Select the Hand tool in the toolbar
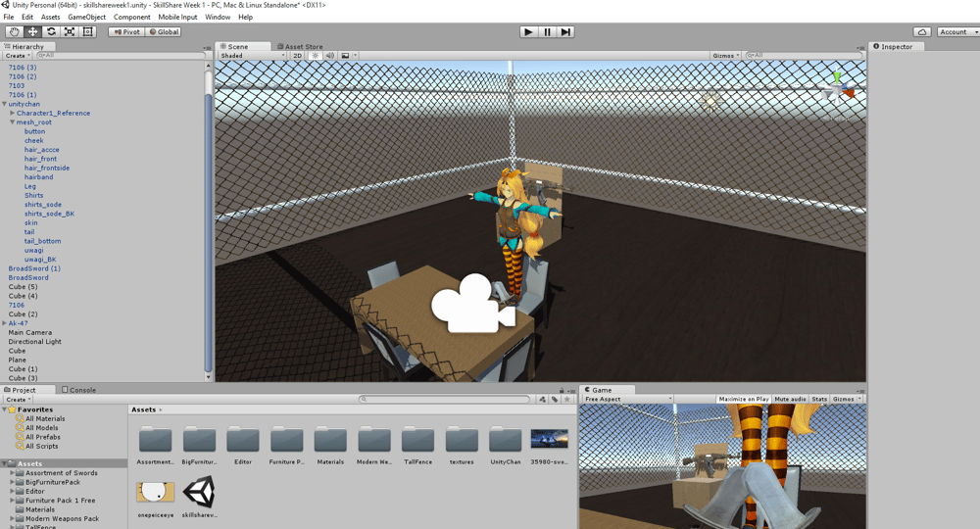Image resolution: width=980 pixels, height=529 pixels. tap(15, 32)
